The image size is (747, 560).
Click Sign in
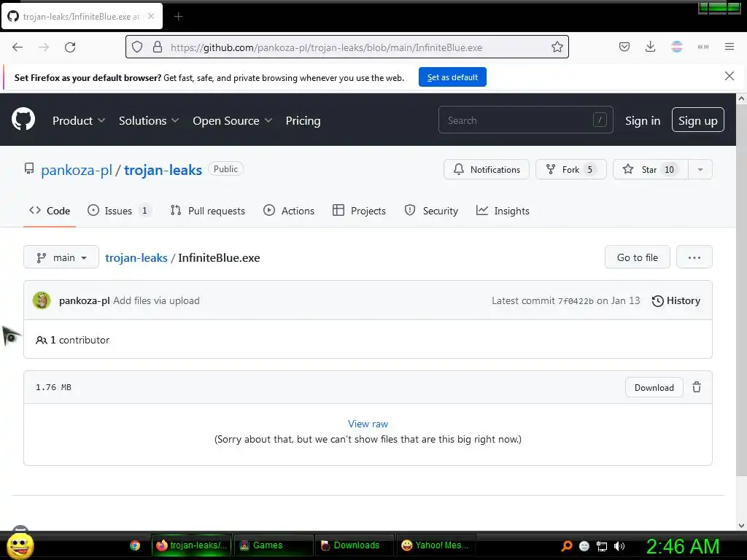(x=643, y=121)
